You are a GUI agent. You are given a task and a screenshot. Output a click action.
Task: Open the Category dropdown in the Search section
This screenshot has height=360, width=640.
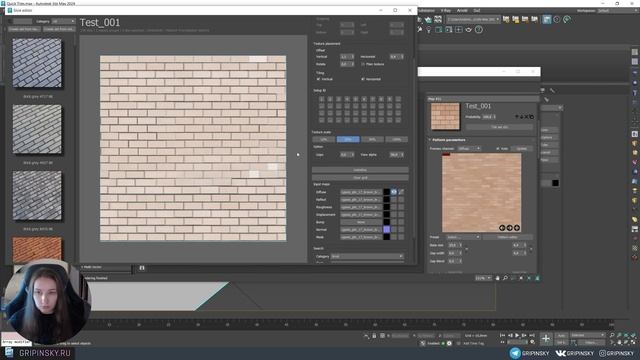(367, 256)
